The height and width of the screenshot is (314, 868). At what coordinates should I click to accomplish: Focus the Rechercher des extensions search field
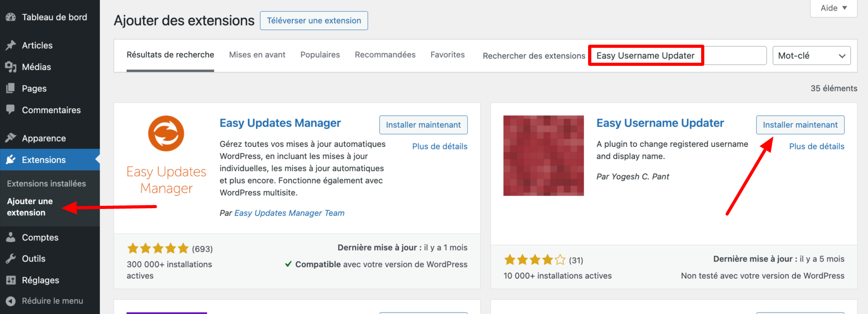point(678,56)
